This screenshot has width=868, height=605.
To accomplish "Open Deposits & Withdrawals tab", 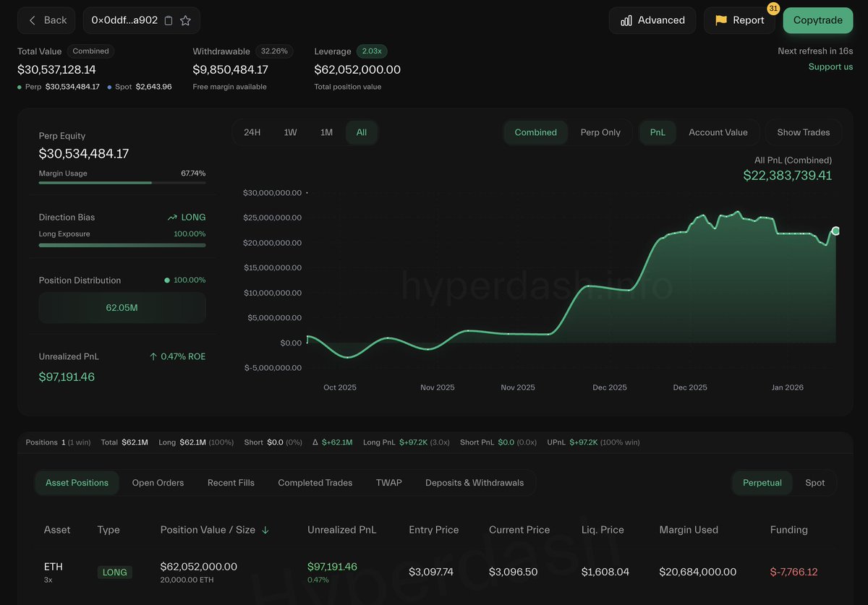I will point(474,483).
